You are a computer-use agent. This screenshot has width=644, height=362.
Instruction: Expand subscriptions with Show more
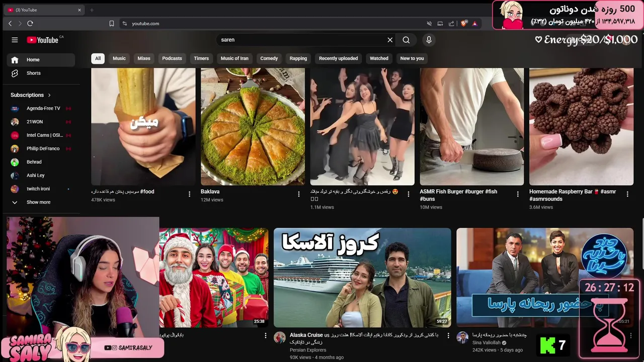click(41, 202)
